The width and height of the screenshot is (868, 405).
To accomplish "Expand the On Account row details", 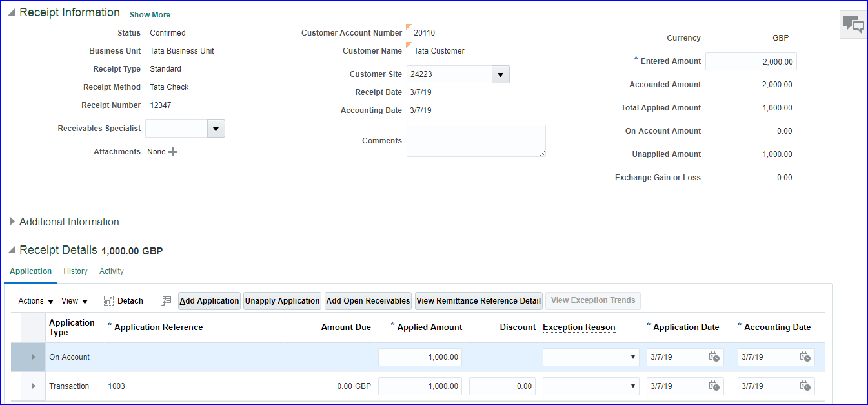I will coord(34,357).
